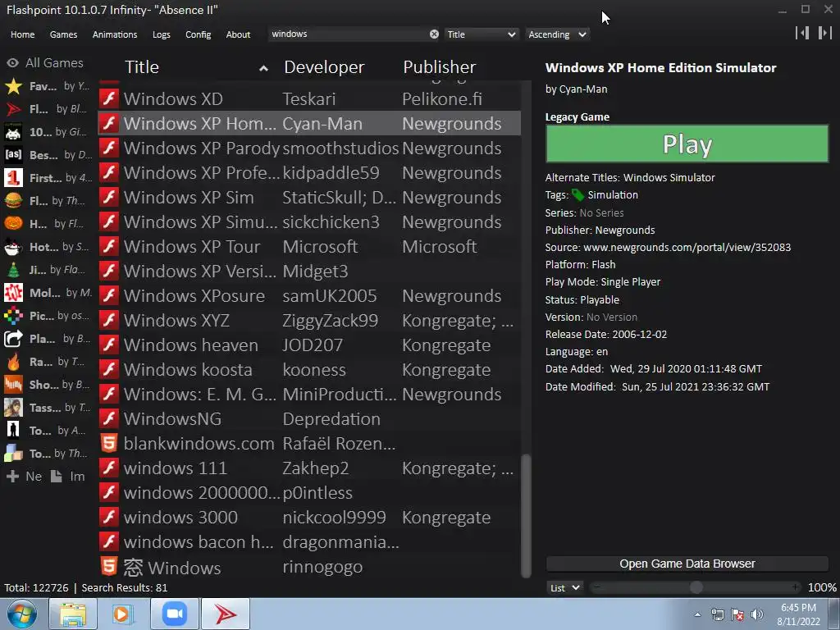
Task: Open the Ascending order dropdown
Action: coord(557,34)
